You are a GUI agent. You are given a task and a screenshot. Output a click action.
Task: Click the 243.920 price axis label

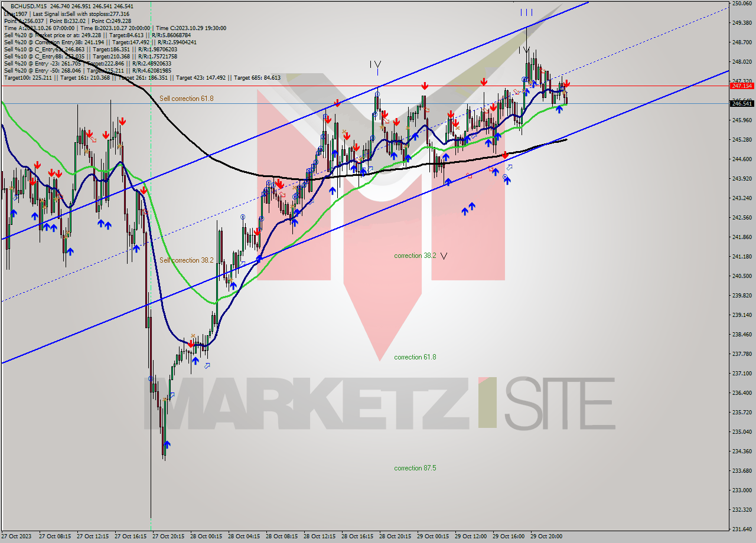(x=742, y=179)
